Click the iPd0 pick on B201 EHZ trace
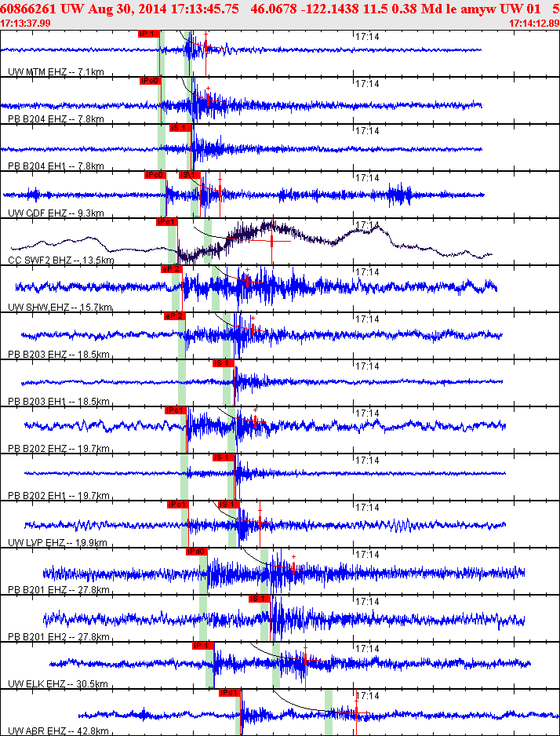 click(197, 552)
